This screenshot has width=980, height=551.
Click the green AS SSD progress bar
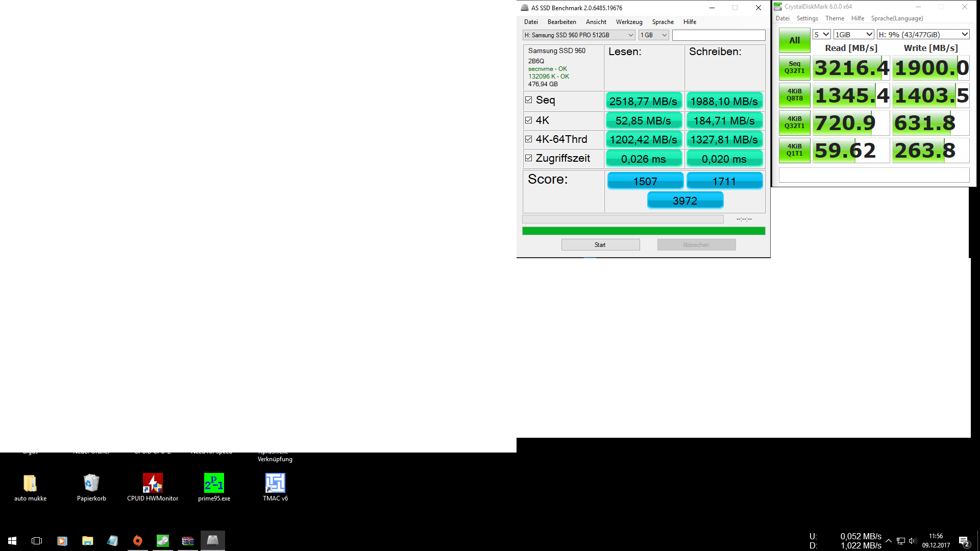point(644,231)
